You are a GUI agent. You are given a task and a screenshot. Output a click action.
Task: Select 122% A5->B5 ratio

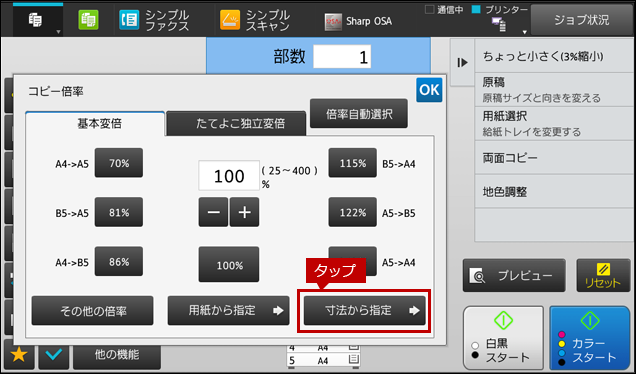352,212
